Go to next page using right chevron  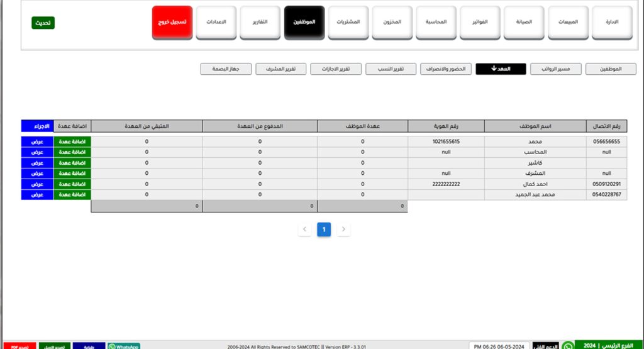point(343,230)
